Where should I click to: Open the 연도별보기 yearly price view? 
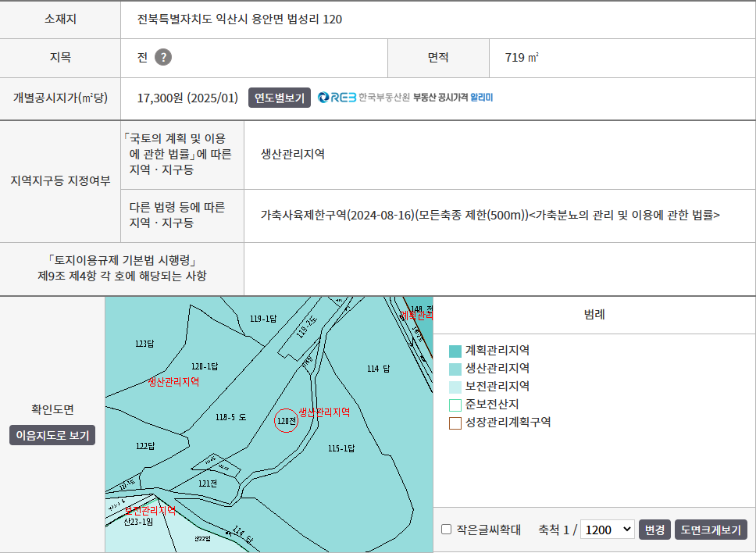click(x=280, y=98)
